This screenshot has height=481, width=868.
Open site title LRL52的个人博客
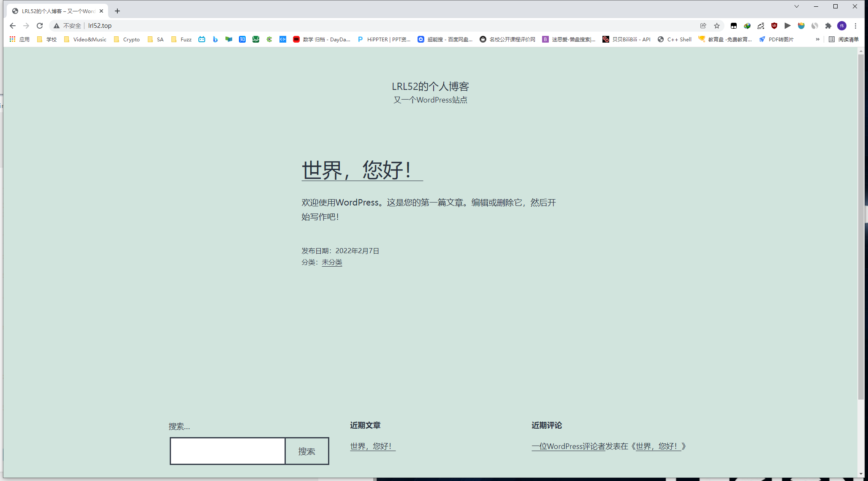430,86
